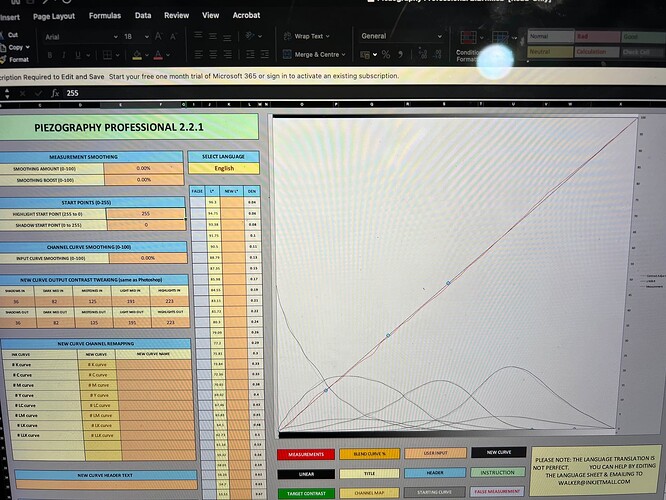This screenshot has width=666, height=500.
Task: Open the Review ribbon tab
Action: click(177, 15)
